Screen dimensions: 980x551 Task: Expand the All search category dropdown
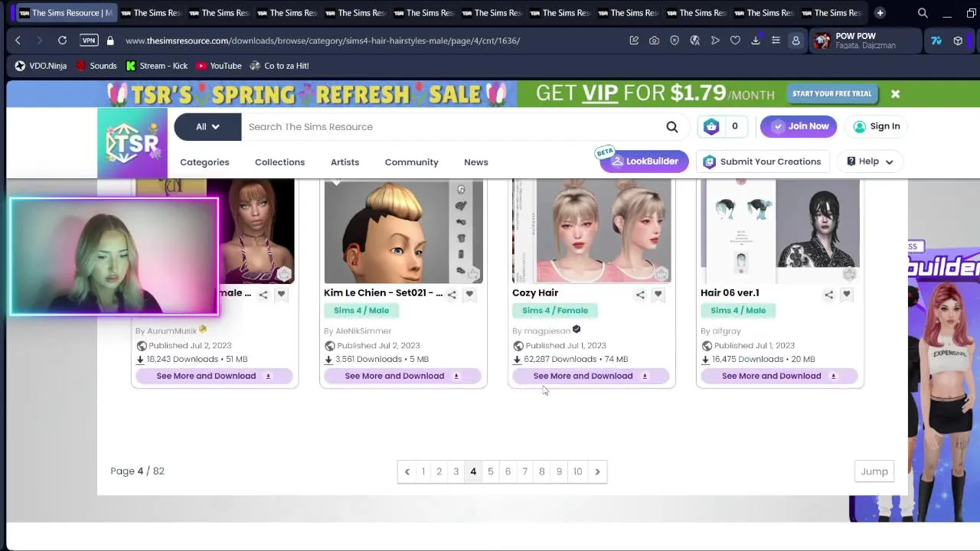click(207, 127)
